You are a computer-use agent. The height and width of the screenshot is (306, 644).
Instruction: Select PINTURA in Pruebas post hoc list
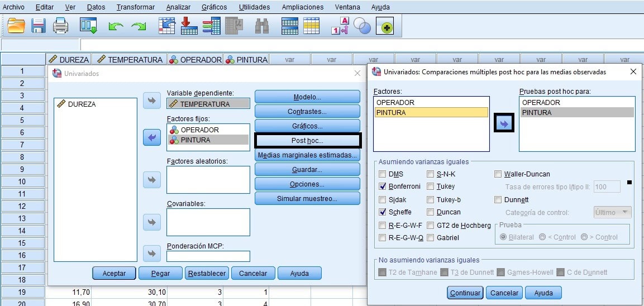[x=577, y=112]
